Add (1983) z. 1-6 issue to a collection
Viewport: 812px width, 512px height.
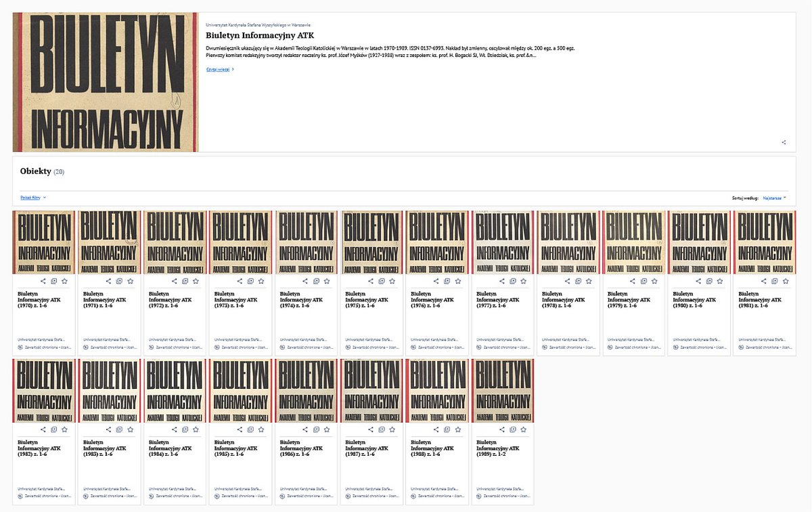click(120, 429)
